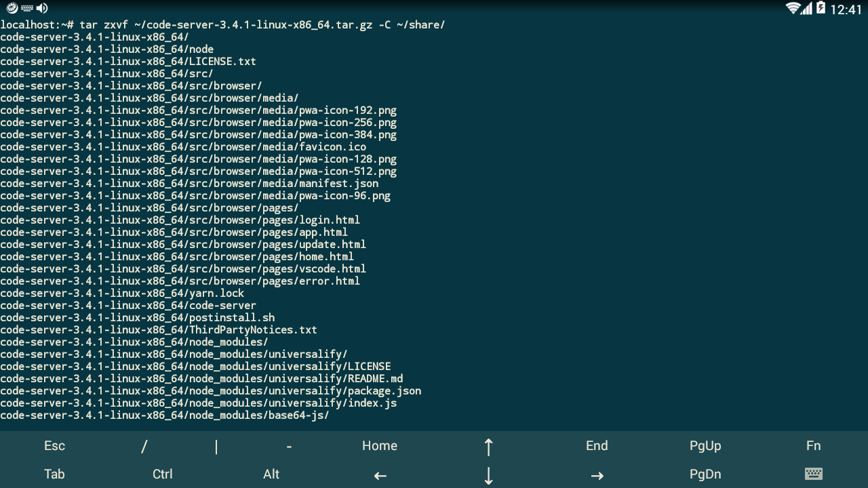Click the favicon.ico line
The image size is (868, 488).
(183, 146)
